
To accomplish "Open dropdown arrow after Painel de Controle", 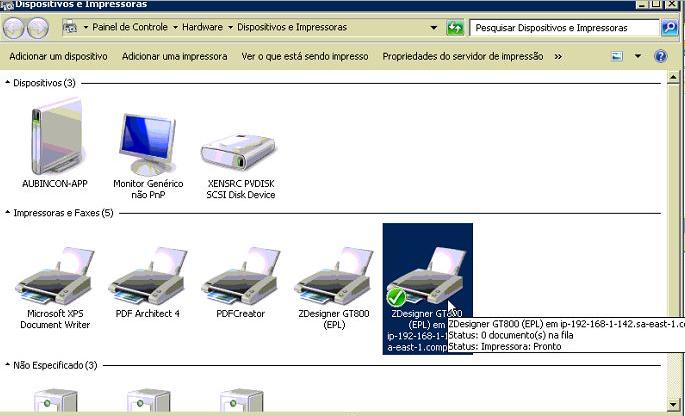I will (x=175, y=27).
